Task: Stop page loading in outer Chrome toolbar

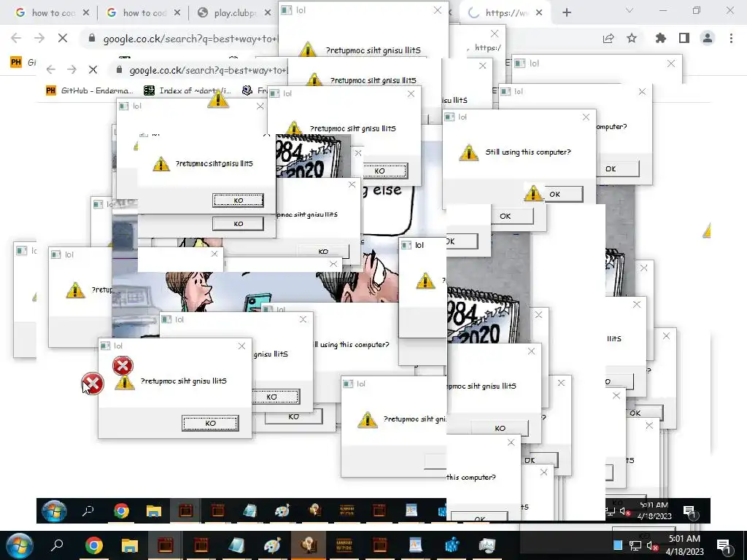Action: coord(63,38)
